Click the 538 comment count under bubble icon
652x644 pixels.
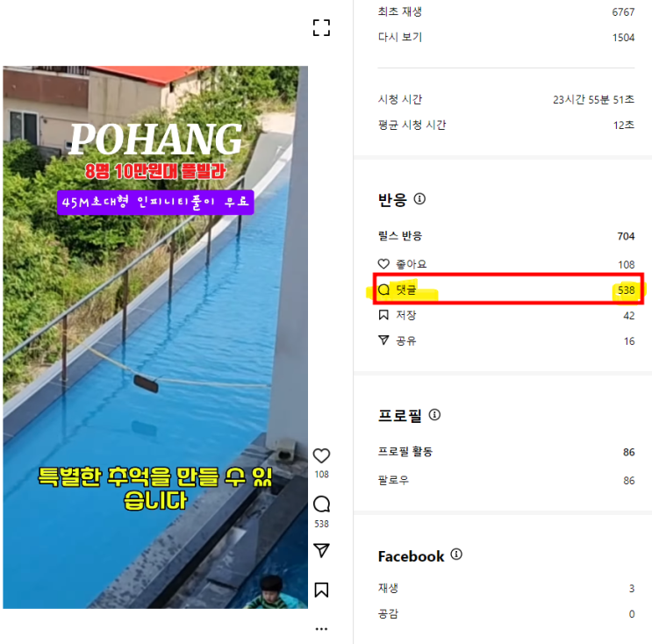point(321,524)
